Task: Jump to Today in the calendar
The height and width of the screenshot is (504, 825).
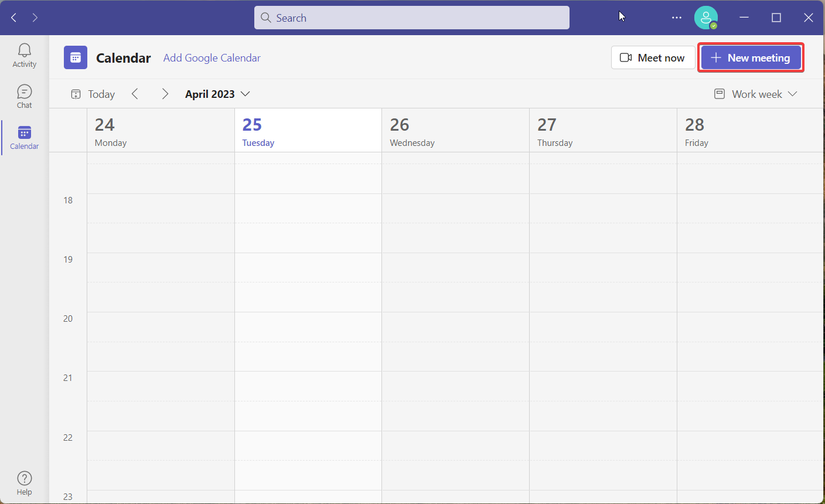Action: tap(93, 94)
